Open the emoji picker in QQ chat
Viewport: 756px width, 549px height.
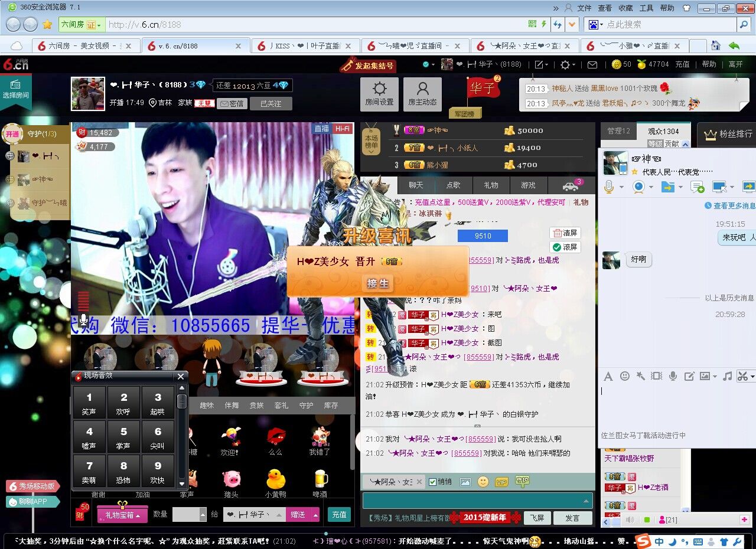pos(624,376)
